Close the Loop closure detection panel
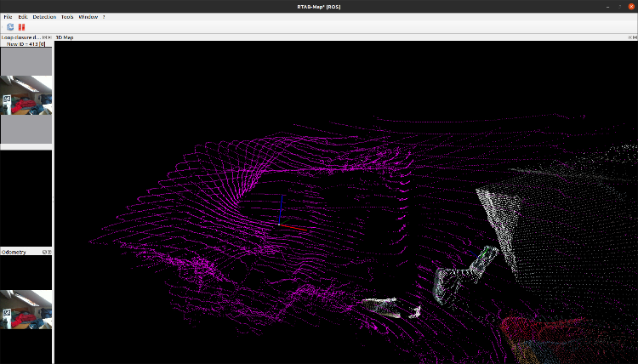 click(50, 37)
